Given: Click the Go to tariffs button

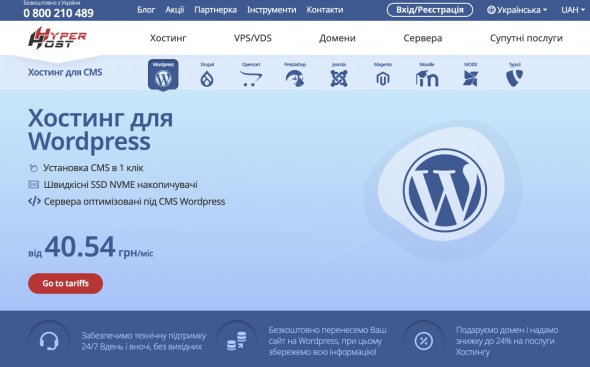Looking at the screenshot, I should pos(65,283).
